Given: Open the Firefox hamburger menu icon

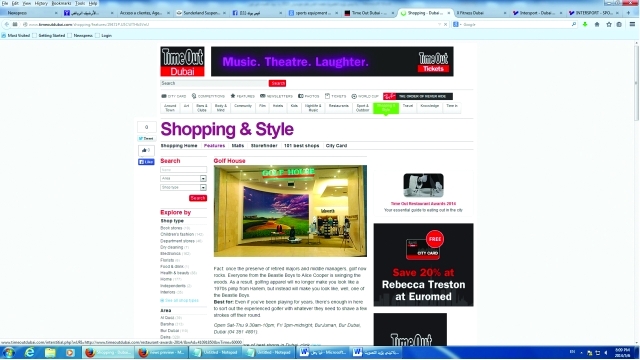Looking at the screenshot, I should (x=632, y=24).
